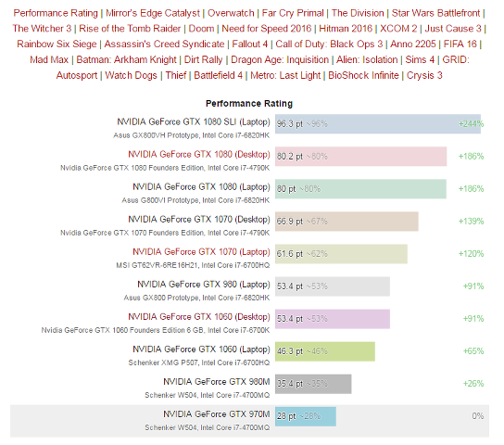Open Star Wars Battlefront benchmark
This screenshot has width=504, height=445.
click(435, 13)
